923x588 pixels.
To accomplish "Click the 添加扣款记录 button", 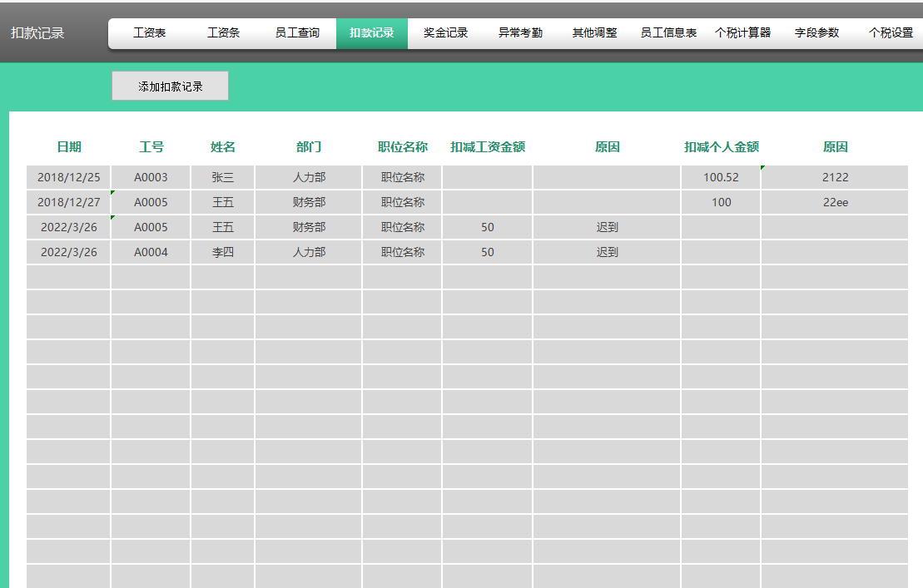I will tap(170, 86).
